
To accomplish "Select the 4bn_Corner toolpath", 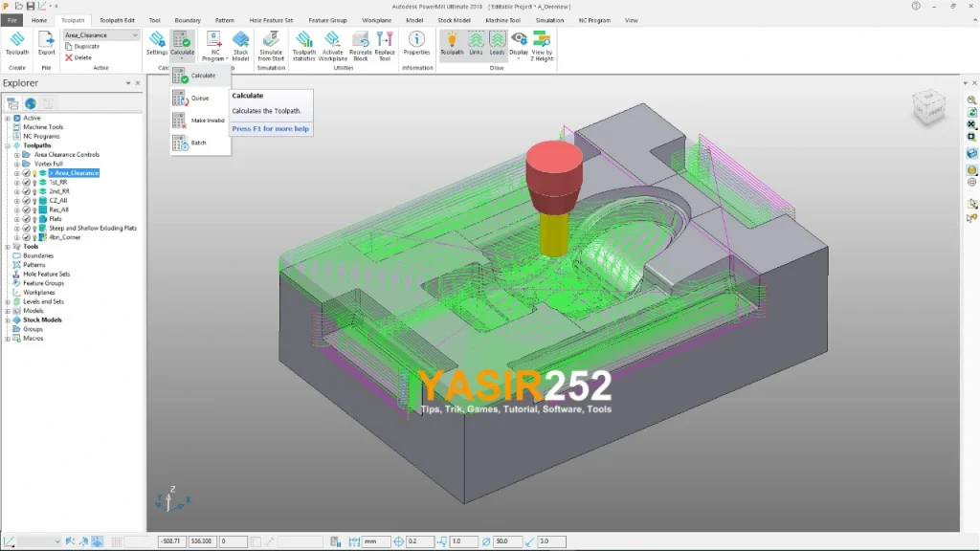I will point(65,237).
